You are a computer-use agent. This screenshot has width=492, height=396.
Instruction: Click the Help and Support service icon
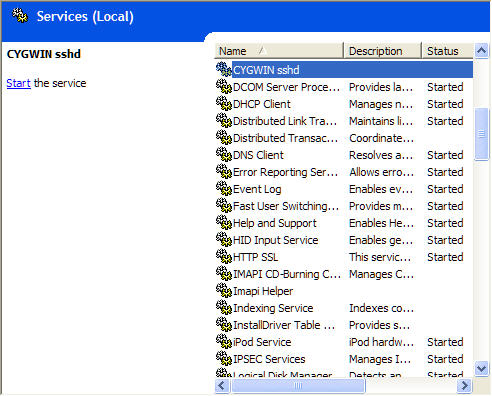click(x=224, y=222)
